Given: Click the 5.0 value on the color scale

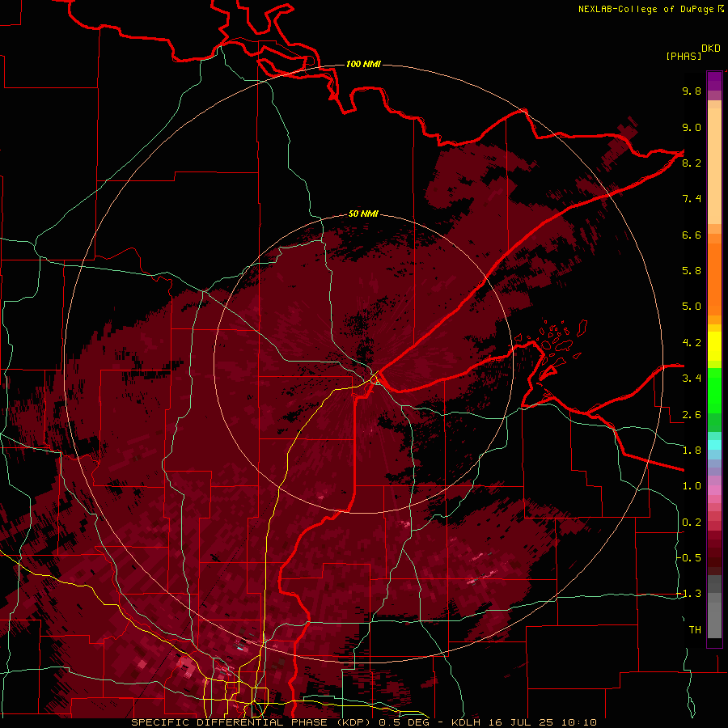Looking at the screenshot, I should 692,307.
